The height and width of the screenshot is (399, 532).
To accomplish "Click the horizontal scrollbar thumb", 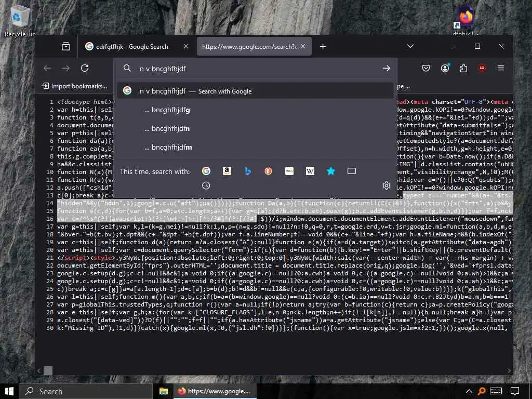I will point(48,370).
